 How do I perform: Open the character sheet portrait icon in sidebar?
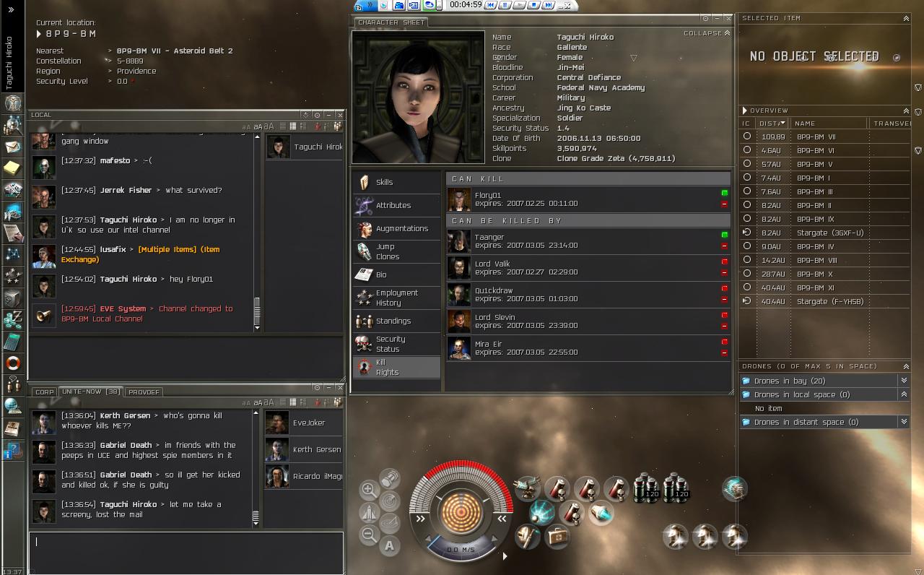(12, 103)
